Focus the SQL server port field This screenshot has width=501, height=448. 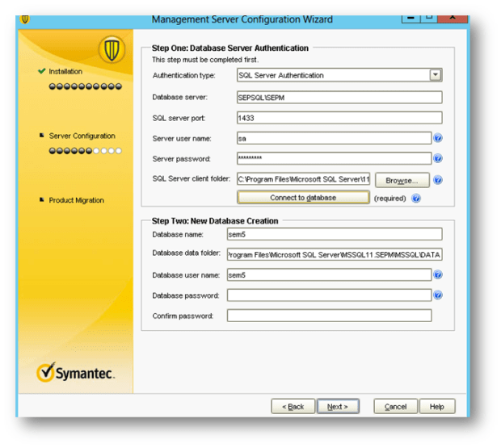[x=339, y=118]
